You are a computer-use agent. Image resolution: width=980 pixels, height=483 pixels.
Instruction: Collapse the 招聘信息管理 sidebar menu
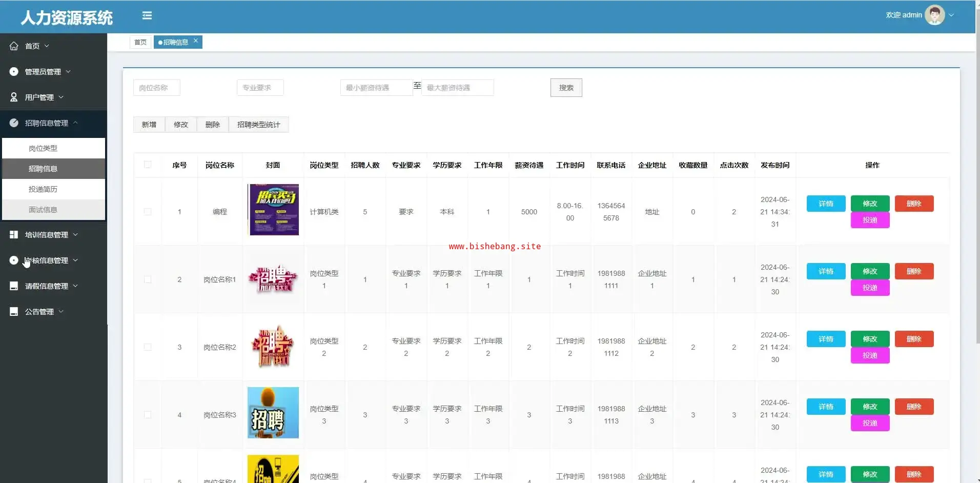pos(47,123)
